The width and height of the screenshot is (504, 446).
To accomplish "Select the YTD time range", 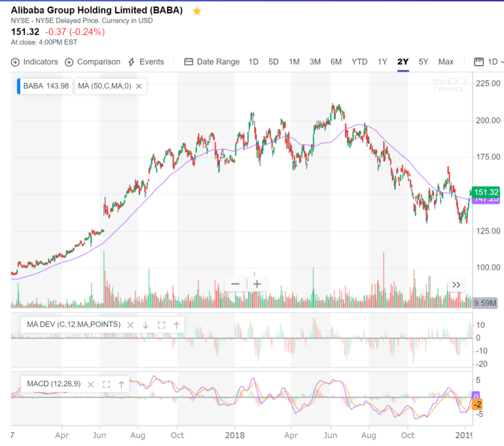I will click(x=359, y=62).
